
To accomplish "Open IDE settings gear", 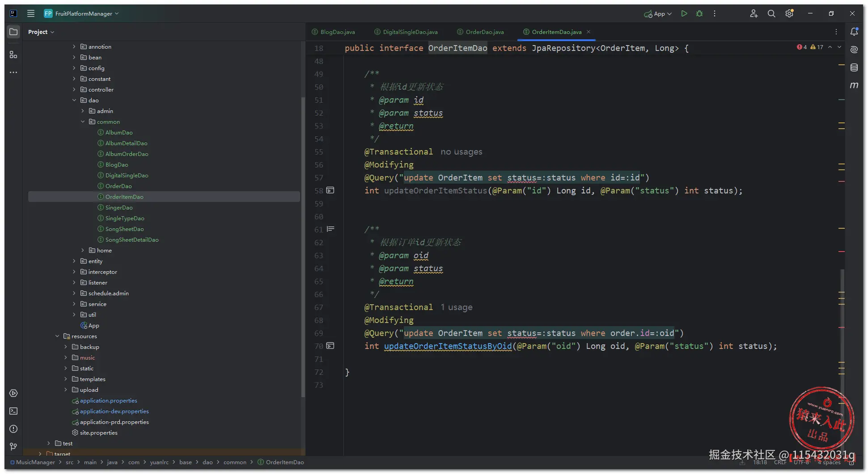I will [790, 13].
